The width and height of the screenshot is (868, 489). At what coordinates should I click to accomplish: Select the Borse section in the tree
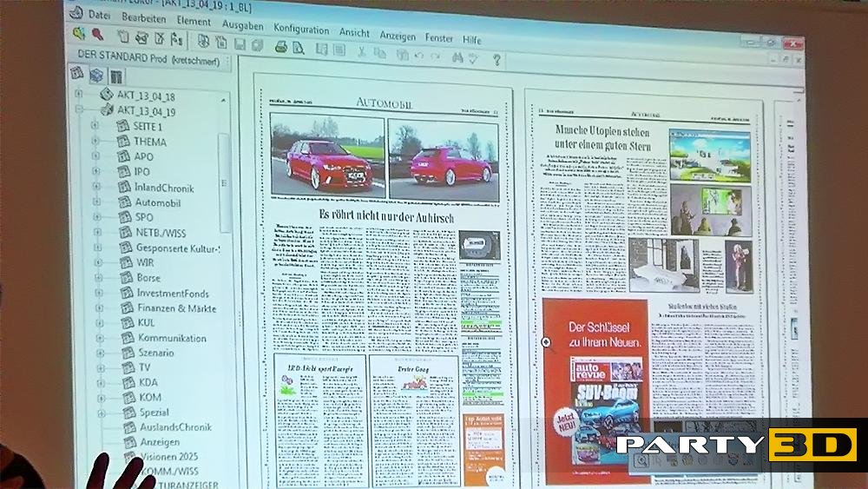[x=148, y=277]
